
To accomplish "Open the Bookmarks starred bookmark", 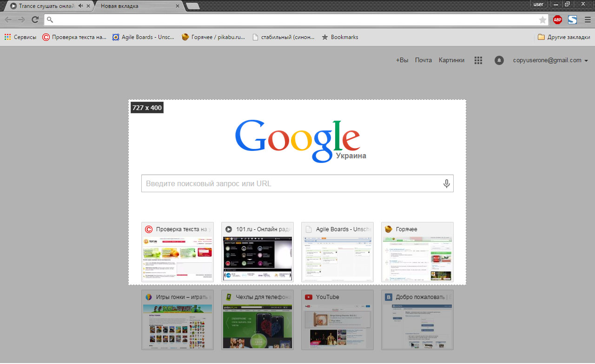I will click(x=340, y=37).
